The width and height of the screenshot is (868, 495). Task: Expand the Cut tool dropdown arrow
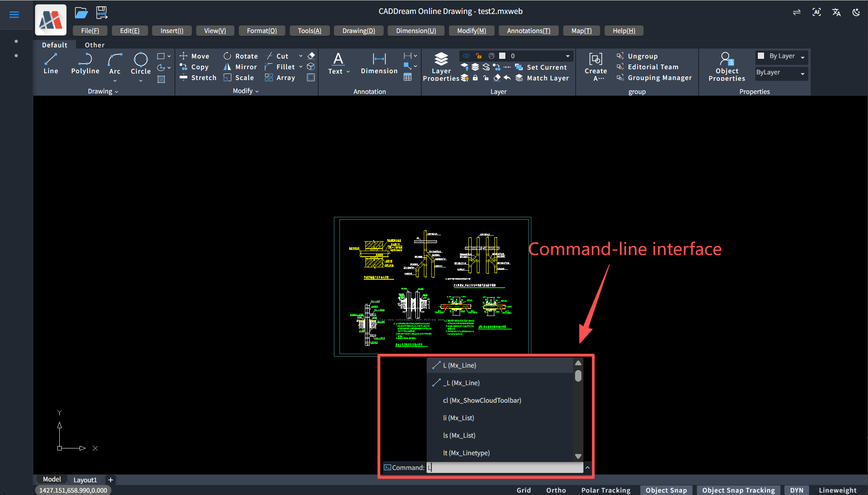point(301,56)
